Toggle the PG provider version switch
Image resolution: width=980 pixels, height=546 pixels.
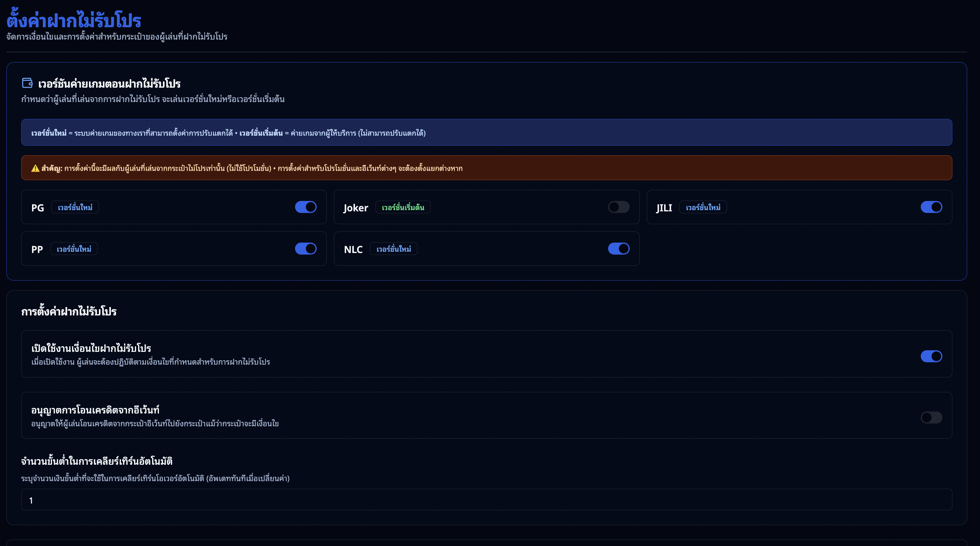pos(305,207)
